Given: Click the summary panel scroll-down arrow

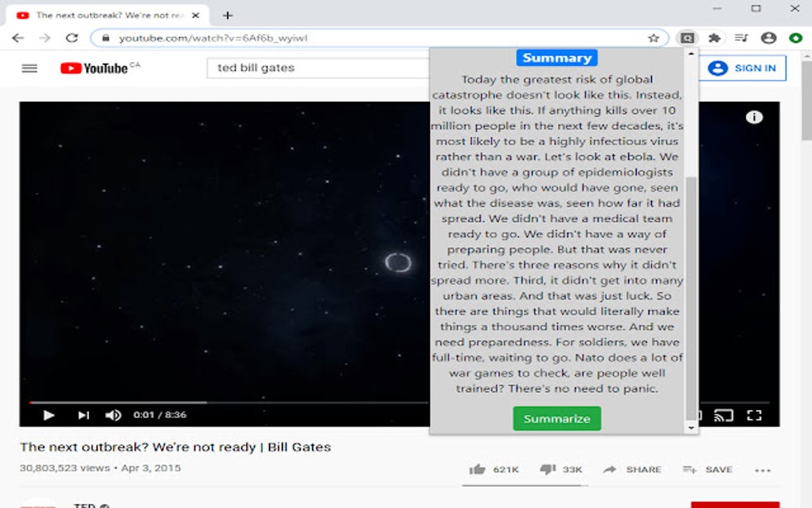Looking at the screenshot, I should (x=691, y=428).
